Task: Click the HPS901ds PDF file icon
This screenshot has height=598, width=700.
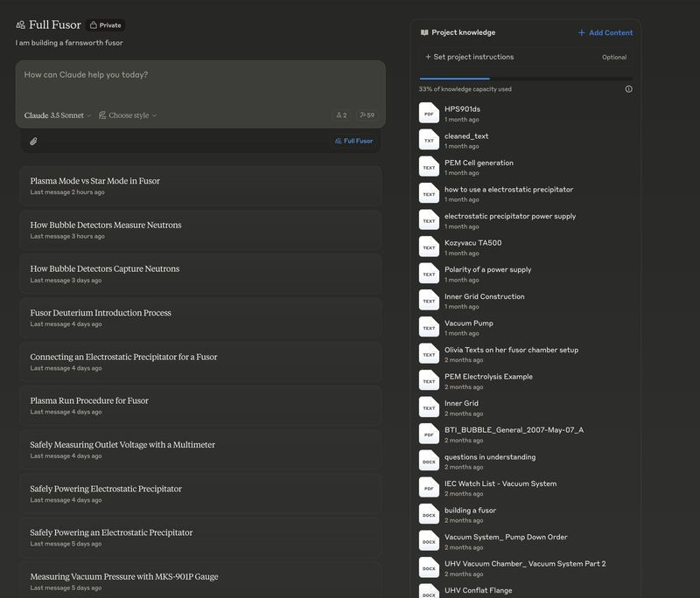Action: tap(429, 114)
